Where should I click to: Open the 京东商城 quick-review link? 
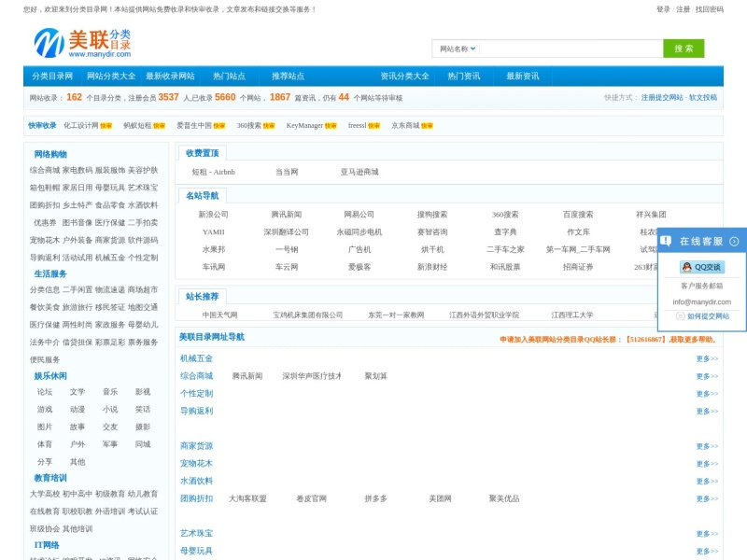[405, 126]
